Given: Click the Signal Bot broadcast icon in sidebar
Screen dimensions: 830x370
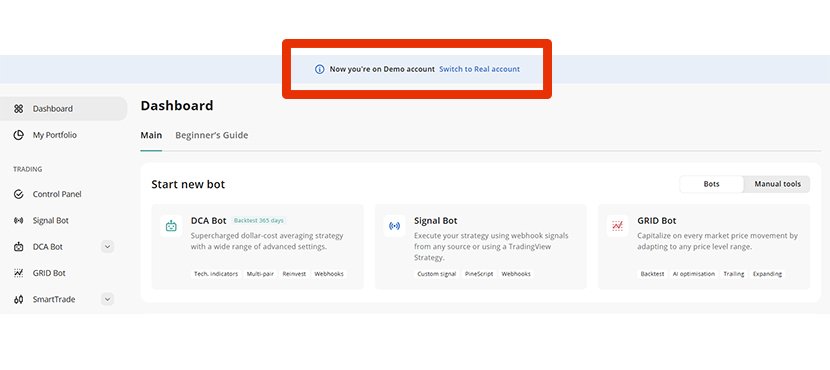Looking at the screenshot, I should coord(19,220).
